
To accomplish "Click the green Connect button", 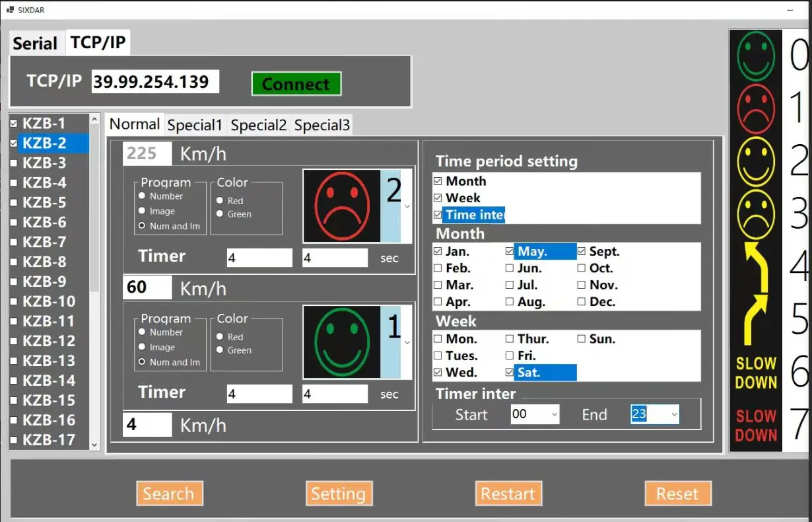I will pos(296,84).
